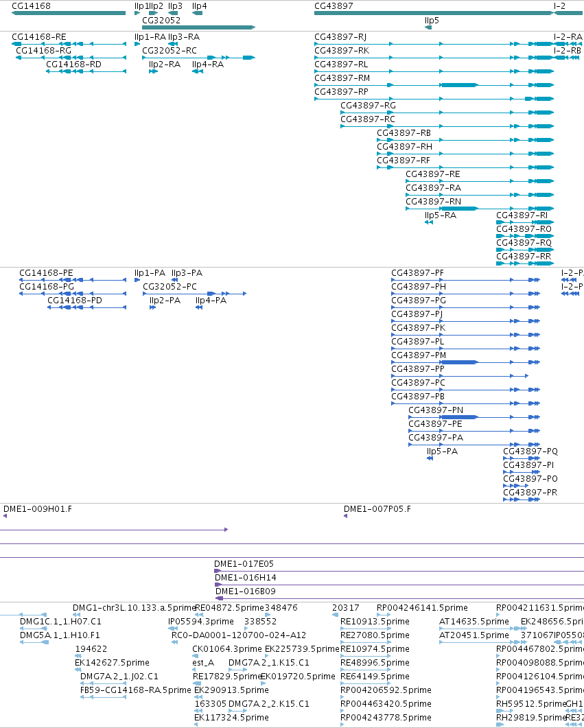Click the CG32052-RC transcript label
The width and height of the screenshot is (584, 728).
170,51
